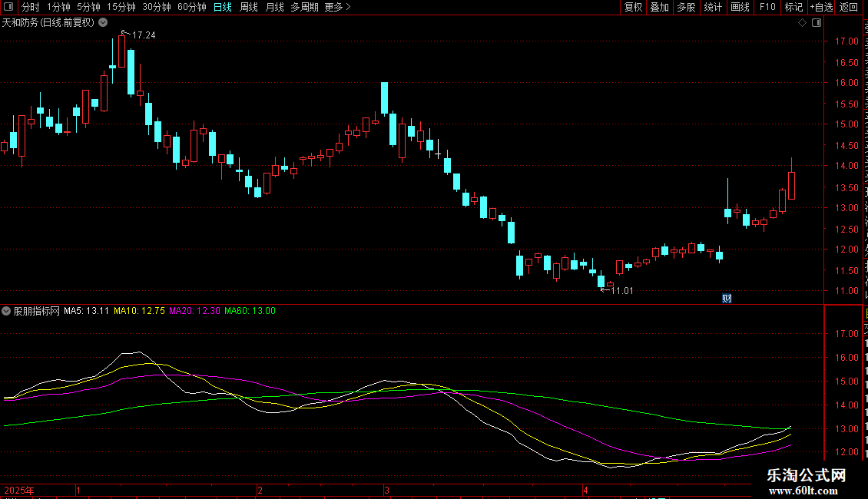
Task: Click the 天和防务(日线,前复权) title text
Action: click(48, 23)
